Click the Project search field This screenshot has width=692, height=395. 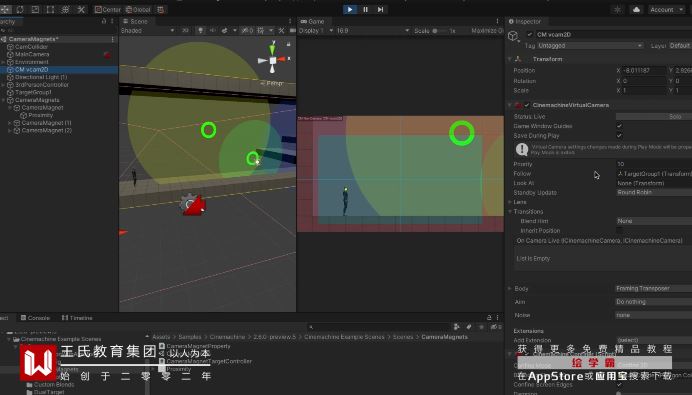pos(380,327)
